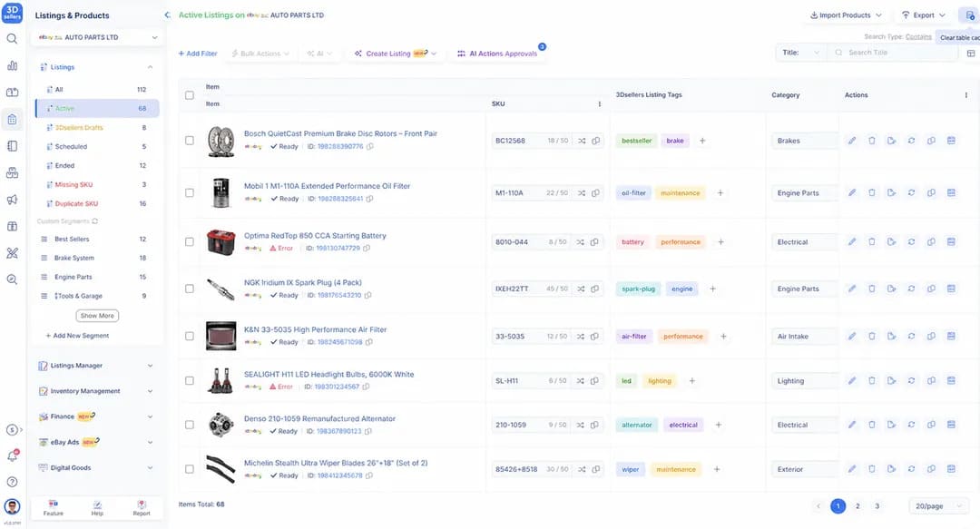Viewport: 980px width, 529px height.
Task: Open the AUTO PARTS LTD store dropdown
Action: (x=97, y=37)
